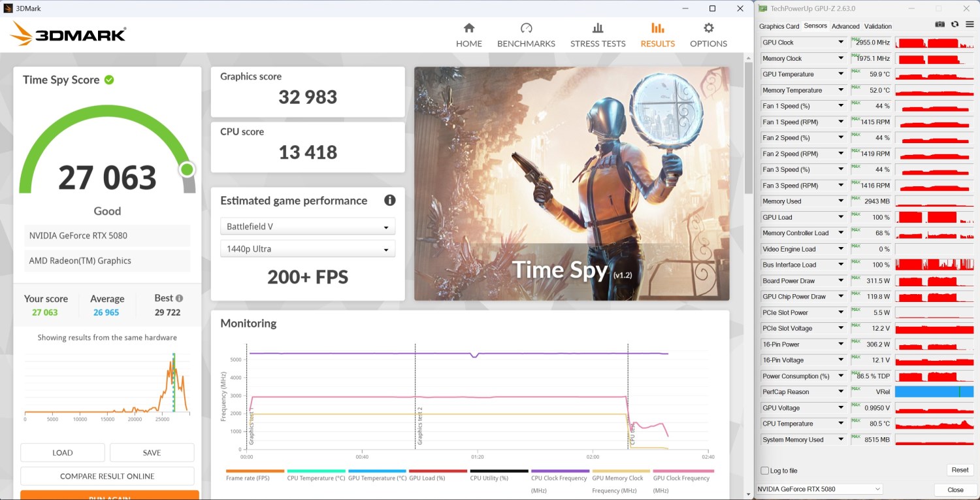Viewport: 980px width, 500px height.
Task: Toggle the CPU Utility (%) legend entry
Action: coord(499,475)
